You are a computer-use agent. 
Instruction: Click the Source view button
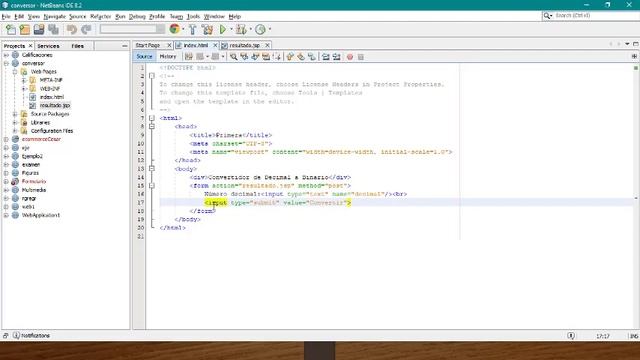click(x=144, y=57)
